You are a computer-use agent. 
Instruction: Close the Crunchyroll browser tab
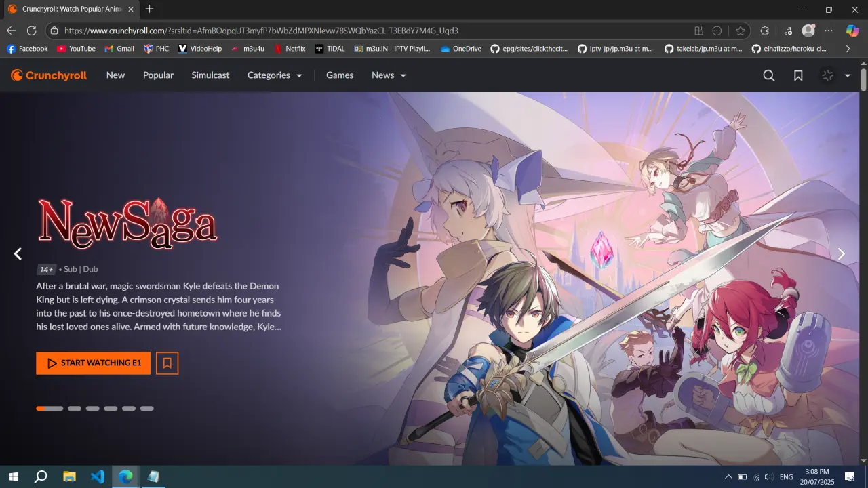pyautogui.click(x=131, y=9)
